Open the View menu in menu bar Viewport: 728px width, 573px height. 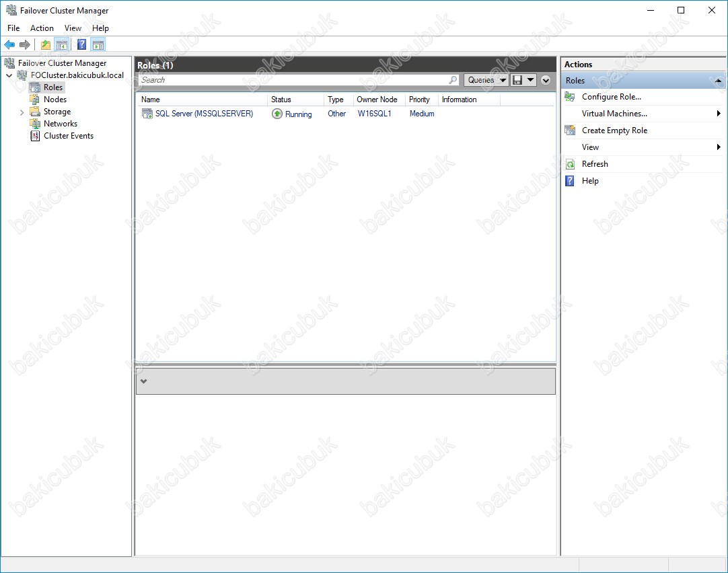pyautogui.click(x=73, y=28)
